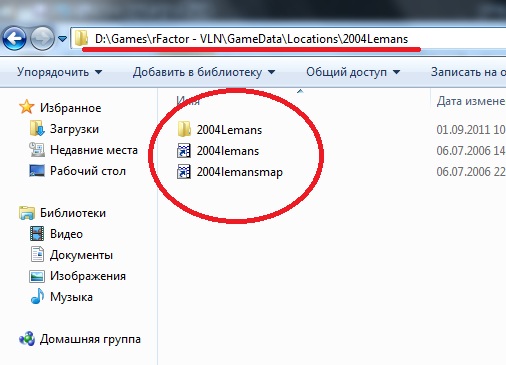The height and width of the screenshot is (365, 506).
Task: Open the Видео library
Action: coord(66,234)
